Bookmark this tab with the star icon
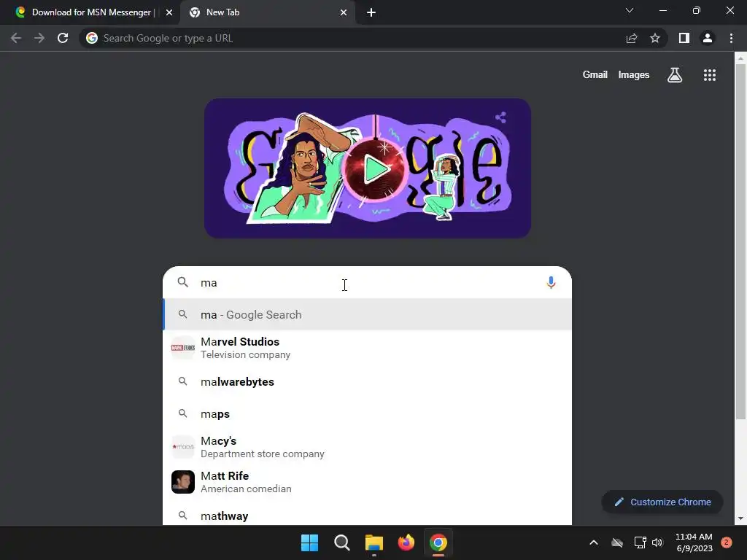This screenshot has height=560, width=747. point(655,38)
